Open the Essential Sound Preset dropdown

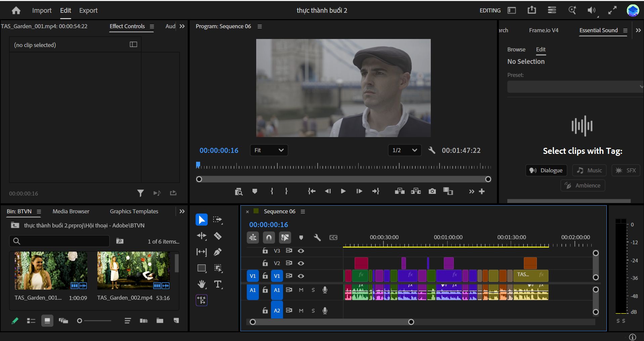click(x=576, y=86)
